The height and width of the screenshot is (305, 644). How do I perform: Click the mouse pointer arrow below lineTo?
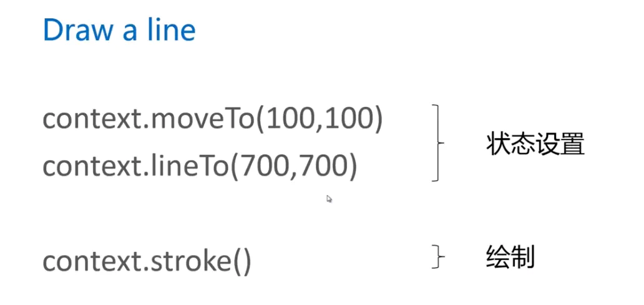click(x=329, y=199)
